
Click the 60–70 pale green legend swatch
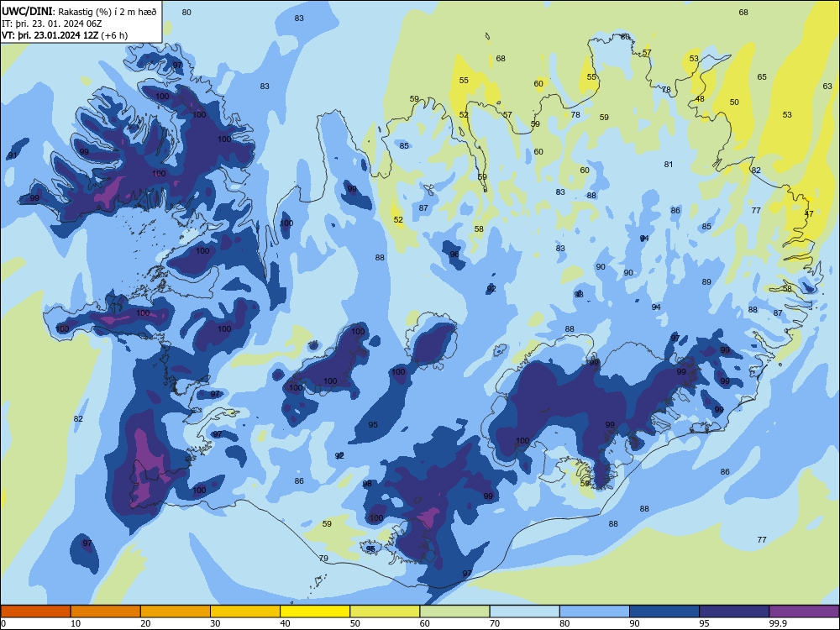click(454, 612)
